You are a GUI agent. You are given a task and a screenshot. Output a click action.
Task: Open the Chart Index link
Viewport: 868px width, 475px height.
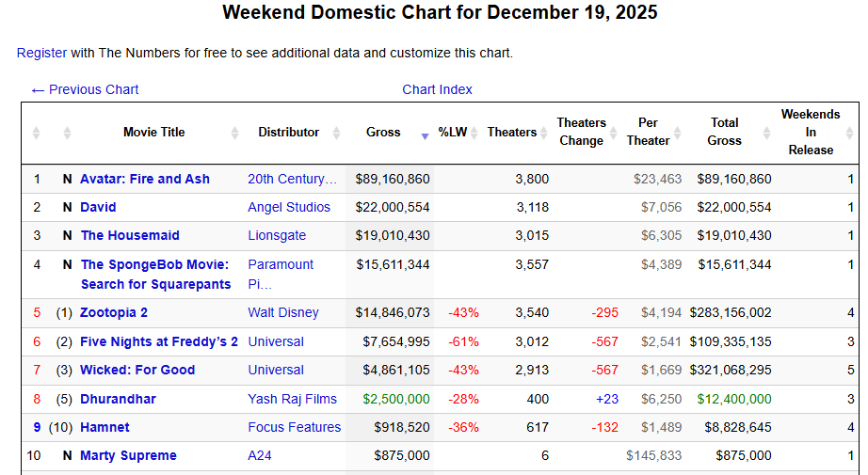[x=437, y=89]
